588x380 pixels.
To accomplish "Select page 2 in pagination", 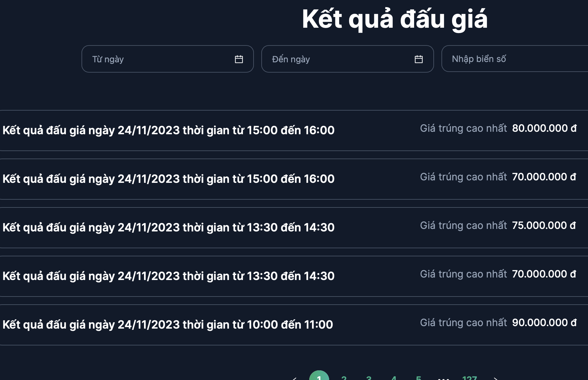I will coord(344,377).
